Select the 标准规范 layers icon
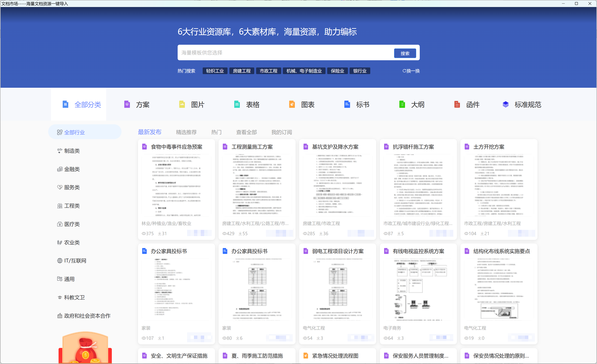The height and width of the screenshot is (364, 597). 506,104
